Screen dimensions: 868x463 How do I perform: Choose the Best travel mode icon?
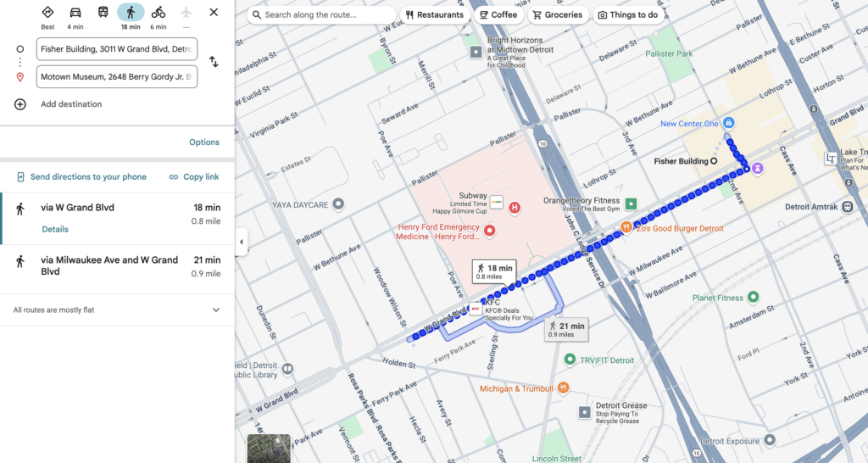tap(47, 12)
